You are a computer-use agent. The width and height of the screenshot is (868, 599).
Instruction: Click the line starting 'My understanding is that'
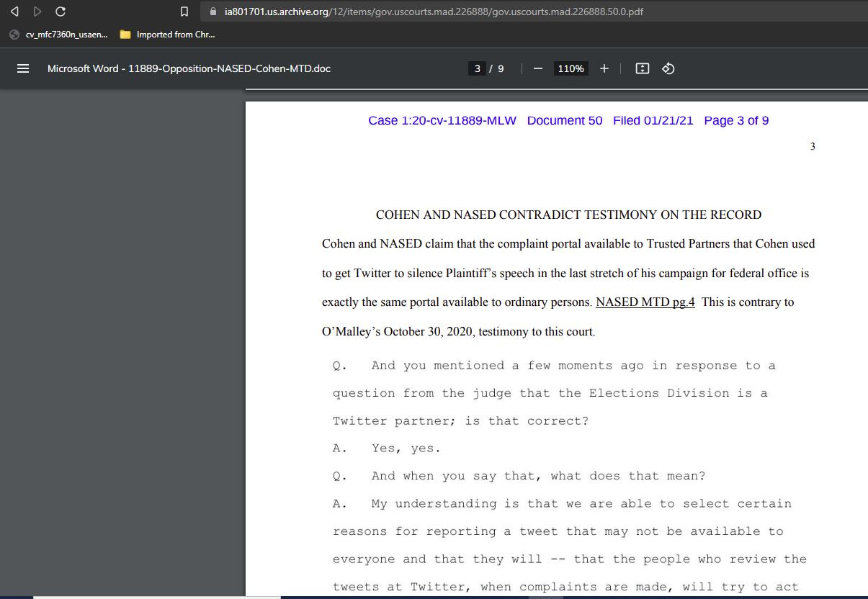pyautogui.click(x=581, y=504)
